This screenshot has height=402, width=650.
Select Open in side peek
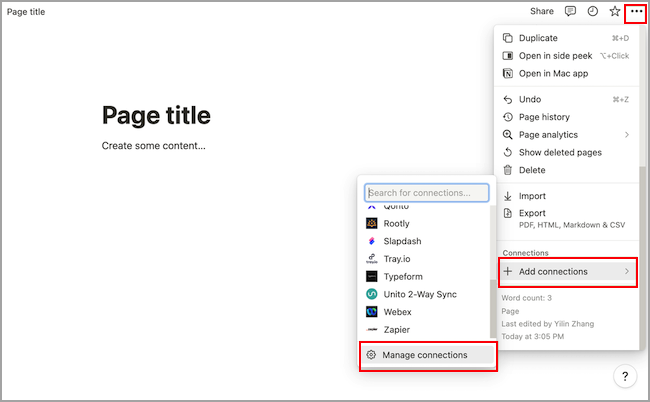click(x=566, y=56)
